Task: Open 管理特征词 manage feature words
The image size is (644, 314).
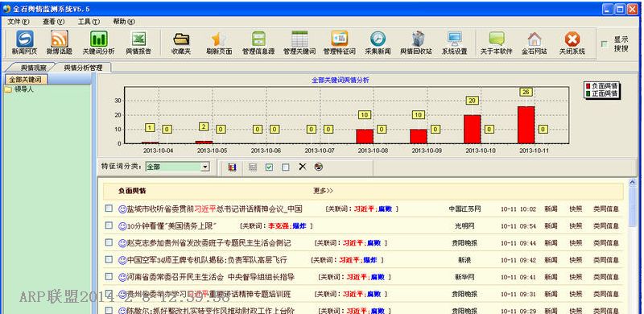Action: [339, 43]
